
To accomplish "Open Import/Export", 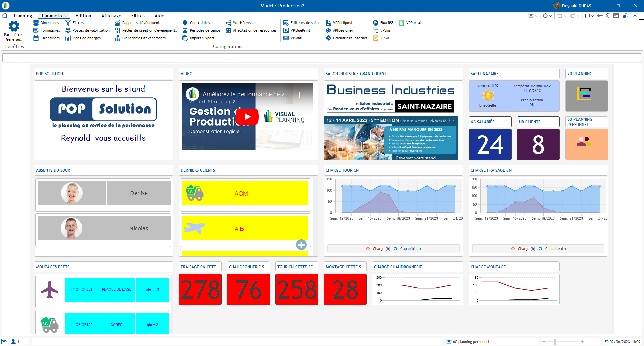I will pos(199,38).
